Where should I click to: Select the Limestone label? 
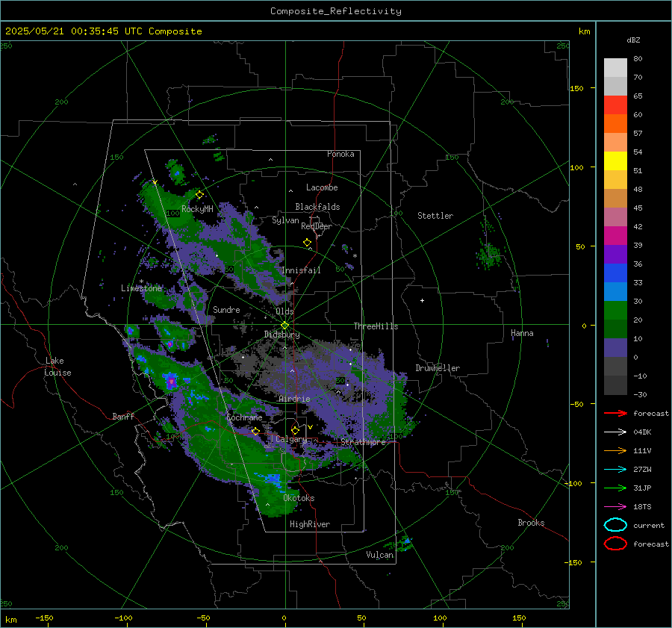pyautogui.click(x=141, y=288)
